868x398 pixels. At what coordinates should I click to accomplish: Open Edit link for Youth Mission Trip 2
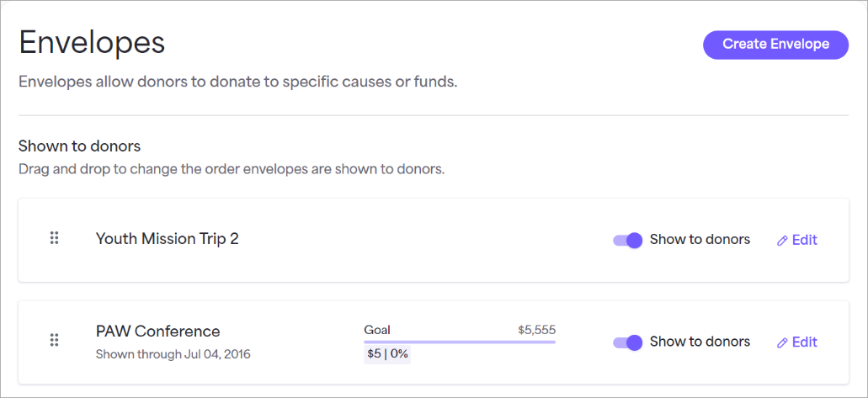[x=797, y=240]
